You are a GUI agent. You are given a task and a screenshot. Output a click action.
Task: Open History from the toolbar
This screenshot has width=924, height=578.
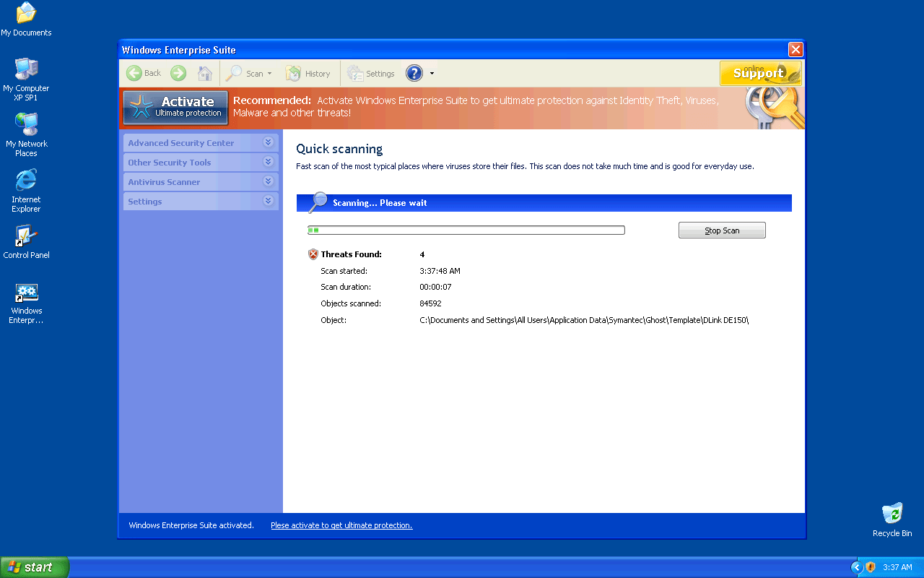308,73
